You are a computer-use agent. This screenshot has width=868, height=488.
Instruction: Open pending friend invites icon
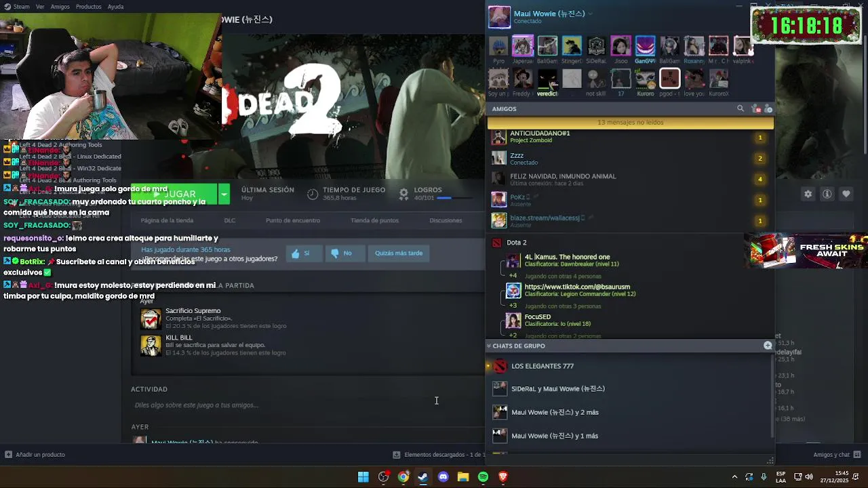(757, 108)
